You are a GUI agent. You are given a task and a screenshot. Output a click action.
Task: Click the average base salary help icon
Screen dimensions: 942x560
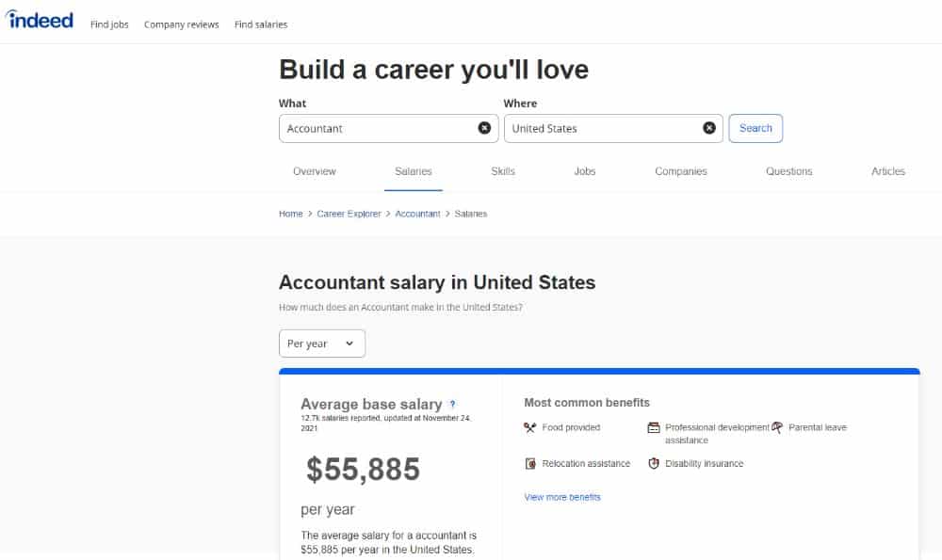click(452, 404)
